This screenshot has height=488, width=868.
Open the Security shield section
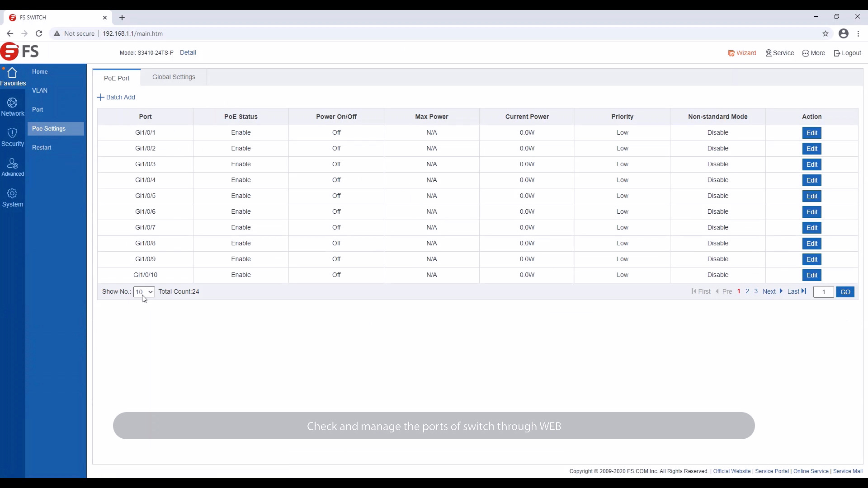click(x=13, y=137)
